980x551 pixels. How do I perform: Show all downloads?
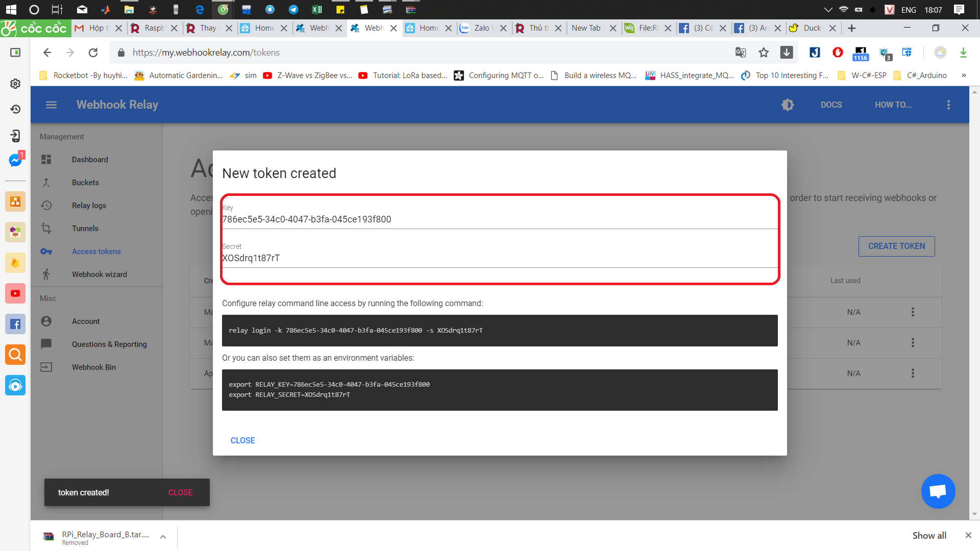tap(929, 535)
